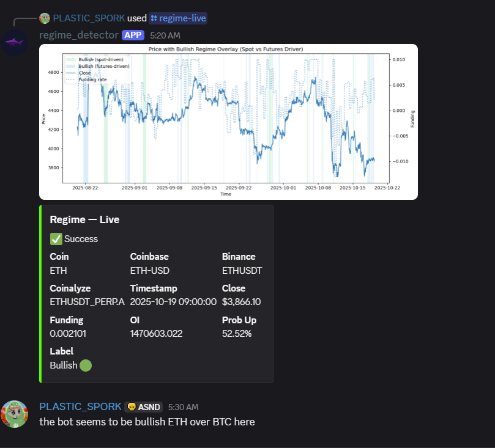Click the green checkmark Success emoji
The width and height of the screenshot is (495, 448).
click(x=56, y=239)
